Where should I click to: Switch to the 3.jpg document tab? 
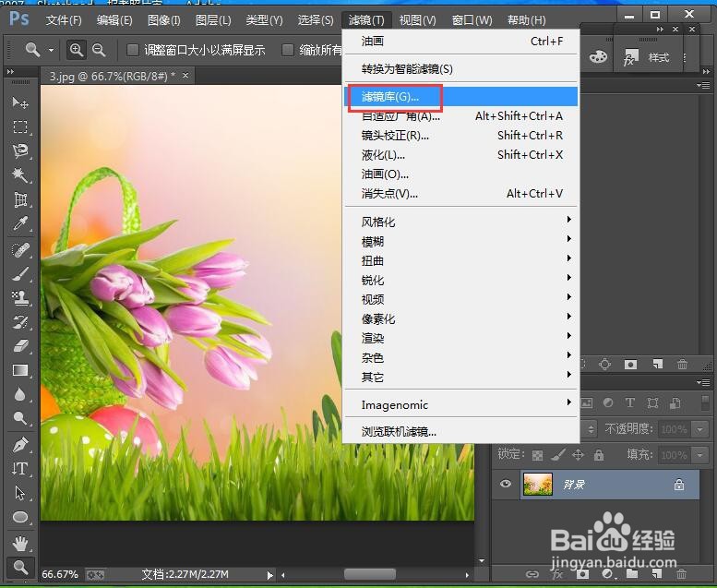click(113, 76)
